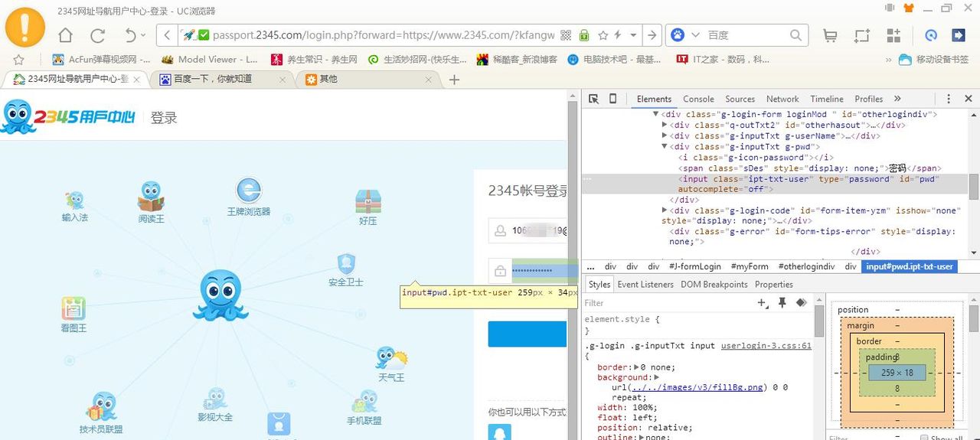
Task: Toggle element state with the pin icon
Action: [782, 303]
